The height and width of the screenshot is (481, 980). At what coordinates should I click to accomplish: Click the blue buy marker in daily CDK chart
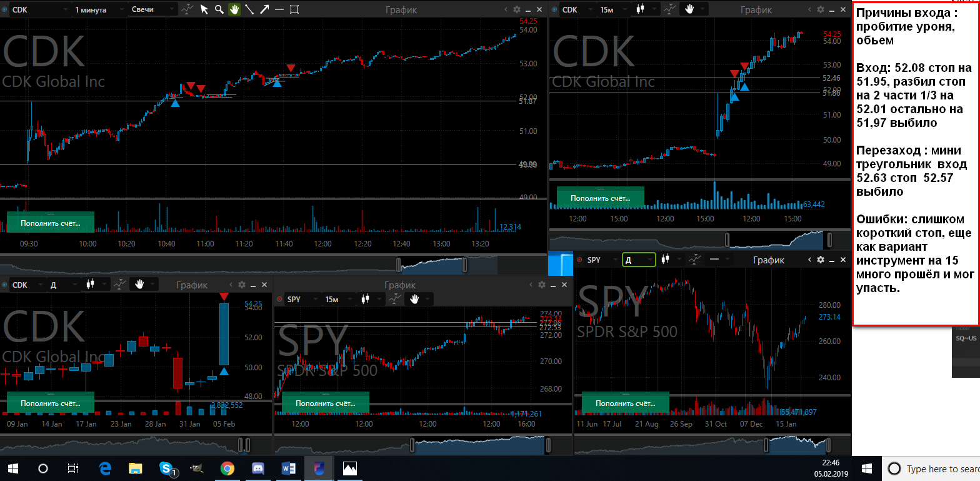(x=224, y=372)
